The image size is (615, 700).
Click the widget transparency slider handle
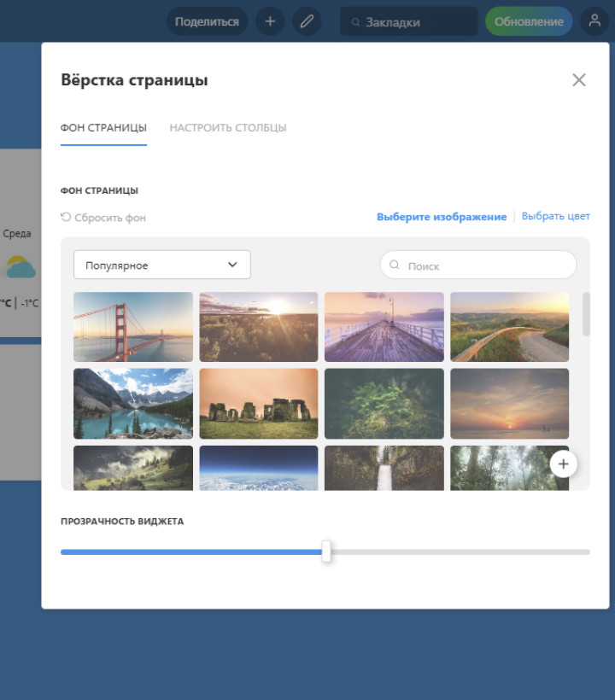point(326,551)
